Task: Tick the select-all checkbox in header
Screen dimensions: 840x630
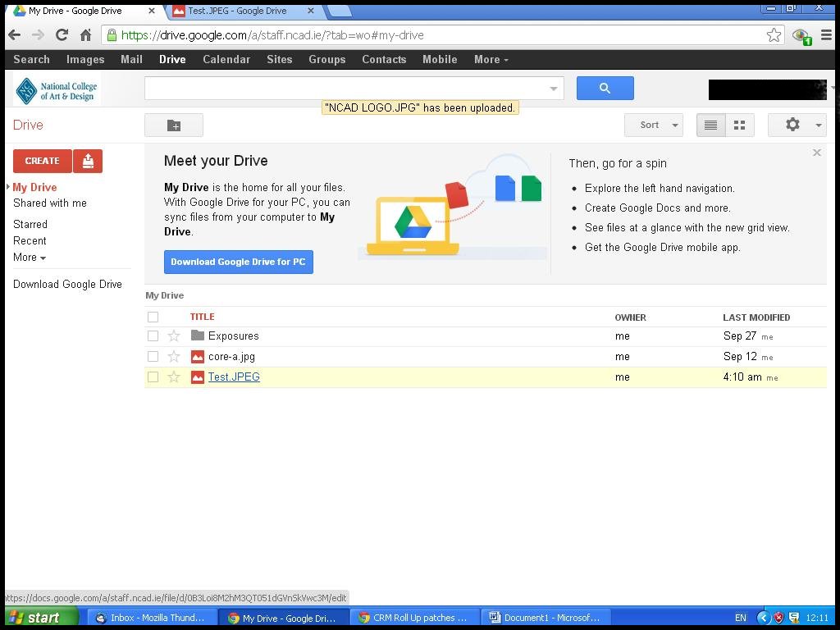Action: point(153,317)
